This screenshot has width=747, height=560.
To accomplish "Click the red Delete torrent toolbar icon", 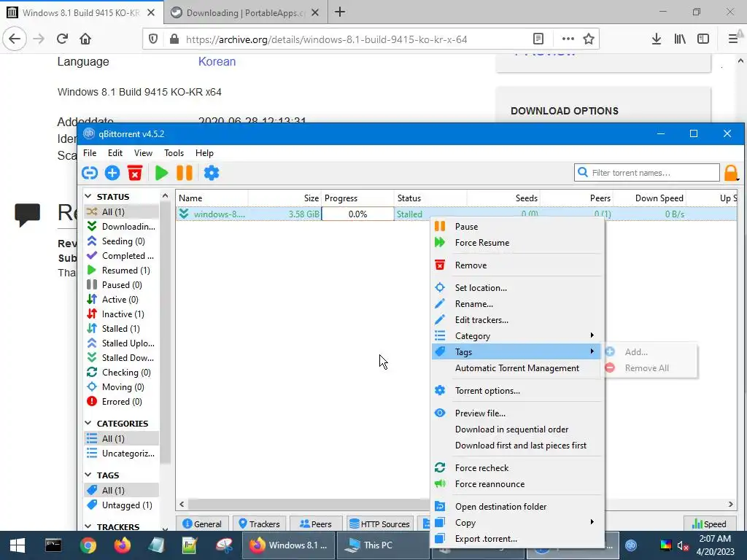I will 135,173.
